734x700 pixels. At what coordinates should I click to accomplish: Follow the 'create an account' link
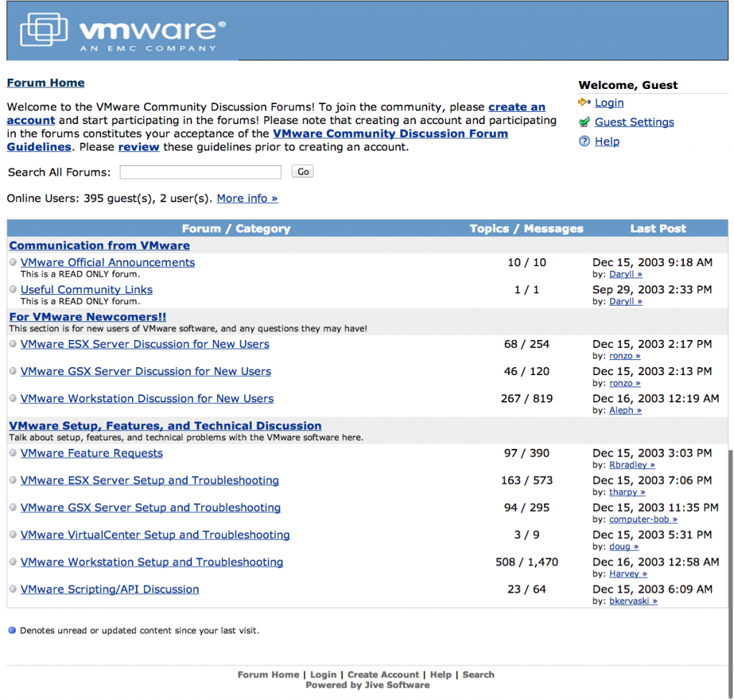(x=517, y=108)
